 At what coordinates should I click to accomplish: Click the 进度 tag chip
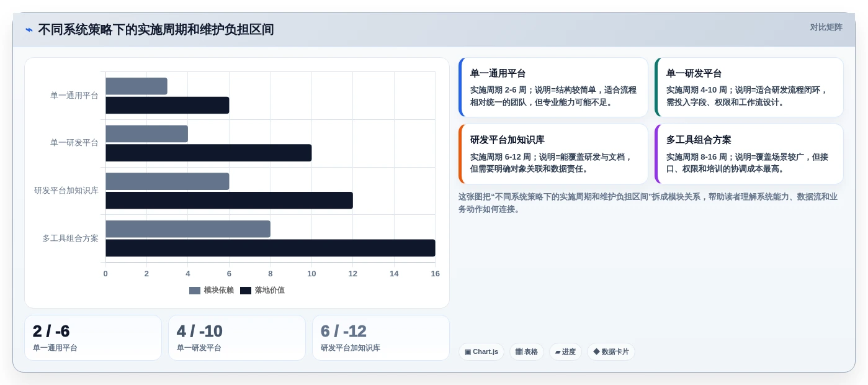coord(565,351)
